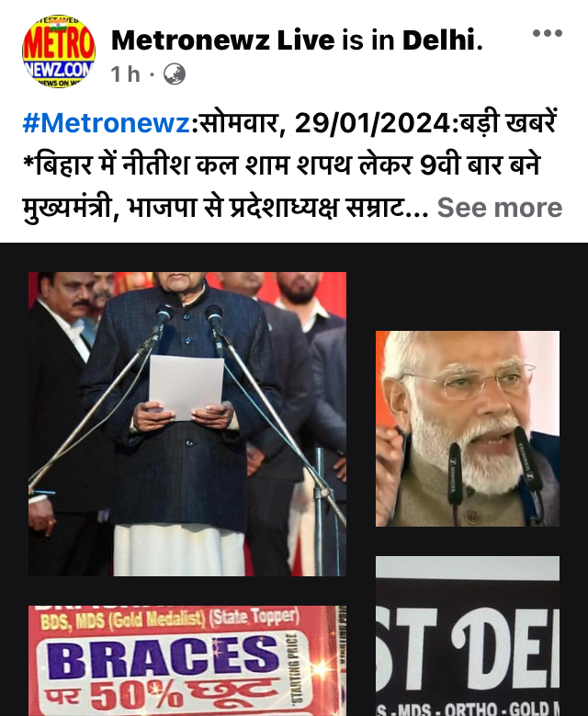Expand post text with See more
The width and height of the screenshot is (588, 716).
500,208
